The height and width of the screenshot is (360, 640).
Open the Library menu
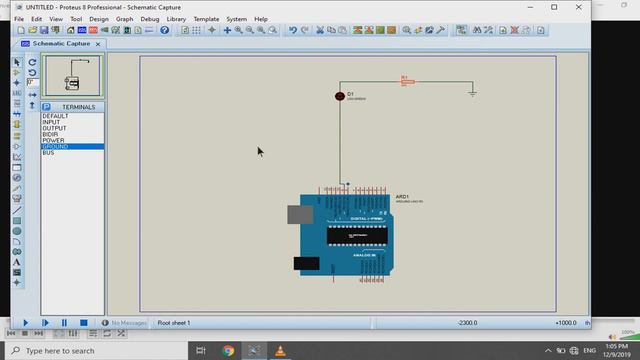176,19
